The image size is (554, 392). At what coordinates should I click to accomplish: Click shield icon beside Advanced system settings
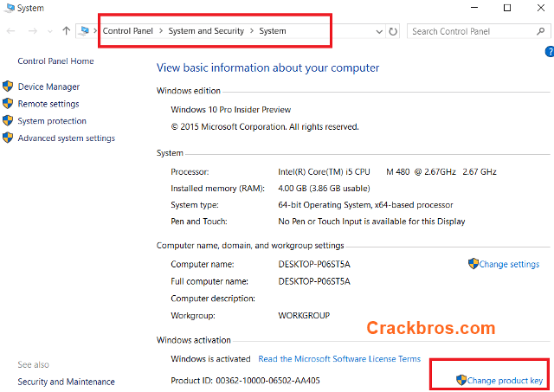click(x=8, y=138)
